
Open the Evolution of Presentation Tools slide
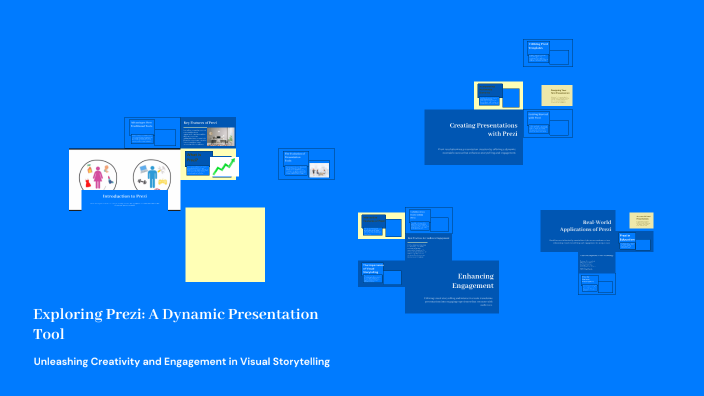(306, 164)
